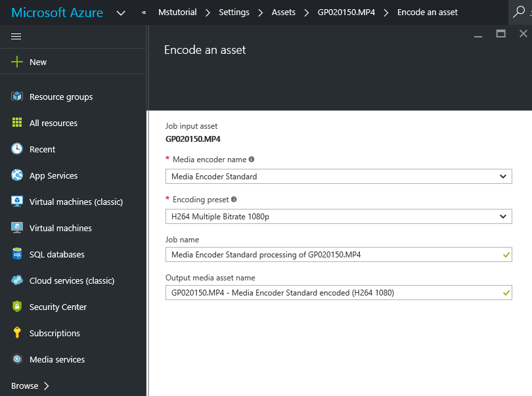Open SQL databases label
Viewport: 532px width, 396px height.
(x=57, y=255)
